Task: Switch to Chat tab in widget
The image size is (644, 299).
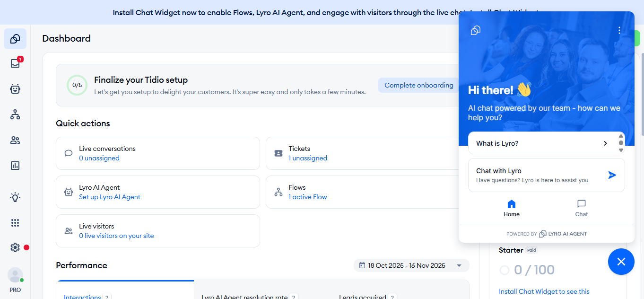Action: (581, 208)
